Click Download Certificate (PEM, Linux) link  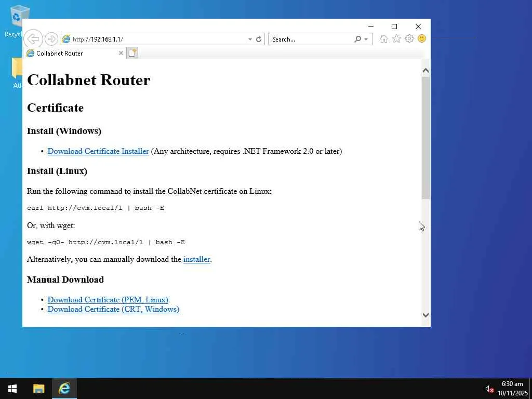click(x=108, y=300)
